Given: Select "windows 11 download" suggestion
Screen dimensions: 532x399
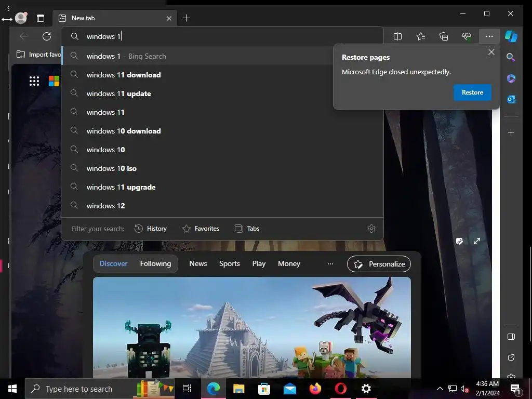Looking at the screenshot, I should [x=222, y=75].
